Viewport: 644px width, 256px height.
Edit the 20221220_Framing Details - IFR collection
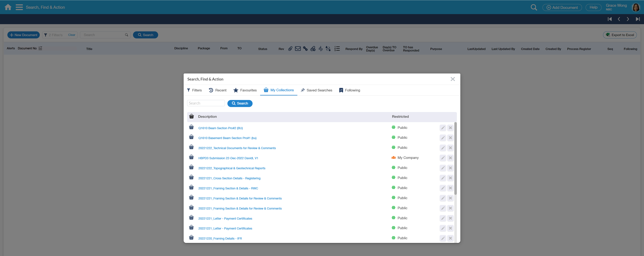tap(443, 238)
